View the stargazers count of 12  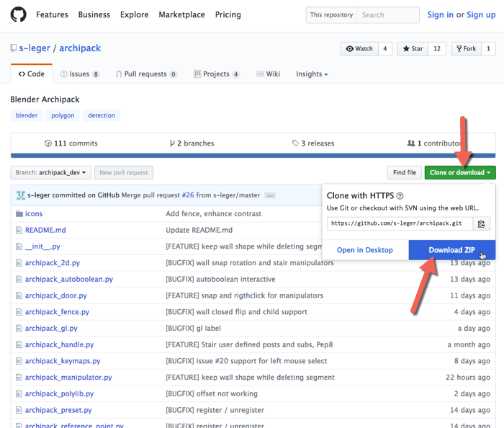(437, 48)
